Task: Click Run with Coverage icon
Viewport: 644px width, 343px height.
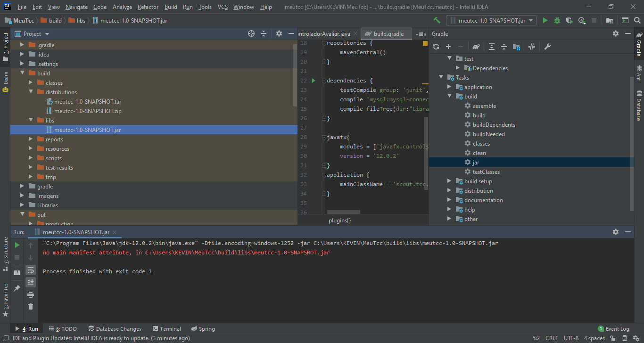Action: [x=570, y=20]
